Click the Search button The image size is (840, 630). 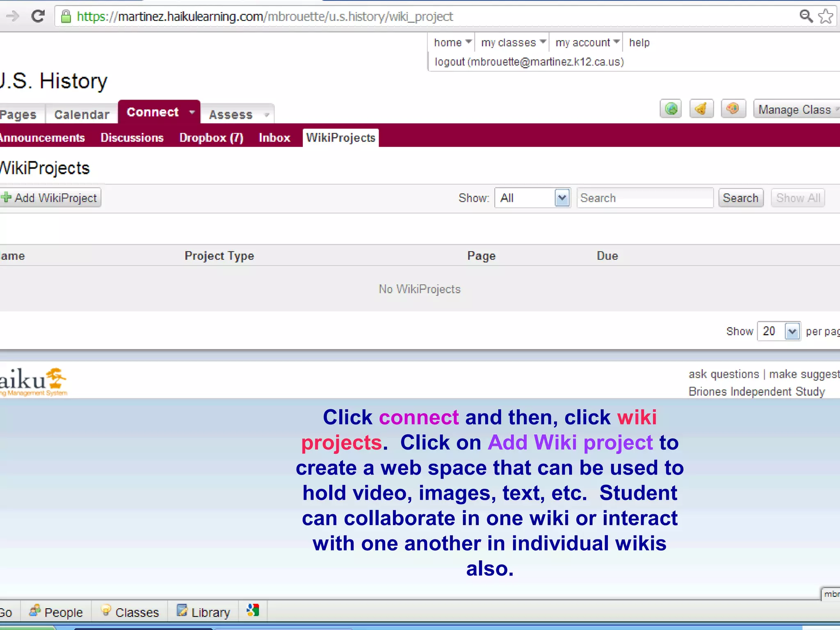pos(741,198)
